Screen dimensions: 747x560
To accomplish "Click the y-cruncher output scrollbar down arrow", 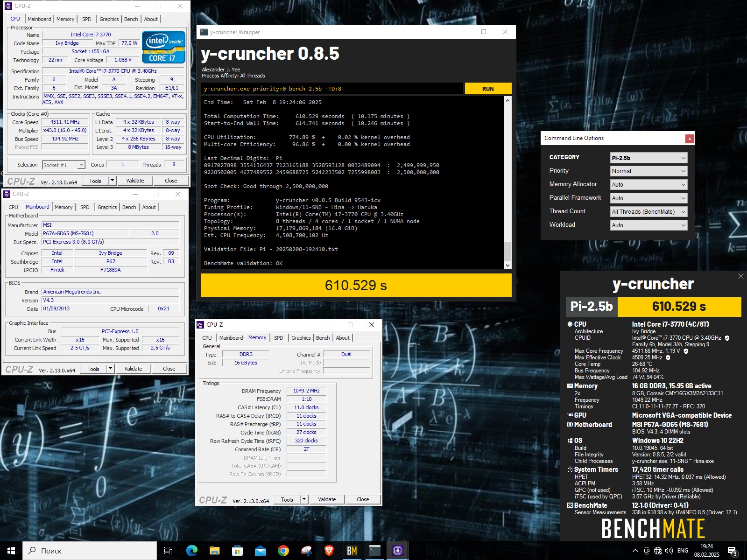I will point(507,265).
